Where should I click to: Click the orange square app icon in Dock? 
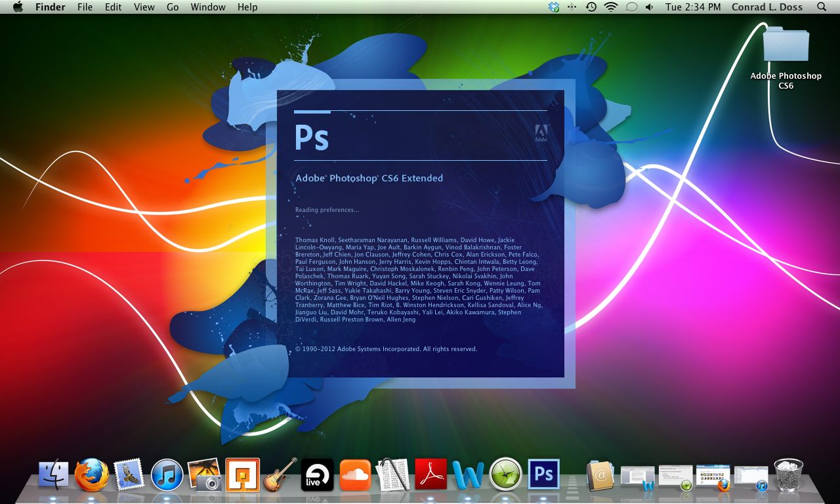click(242, 474)
